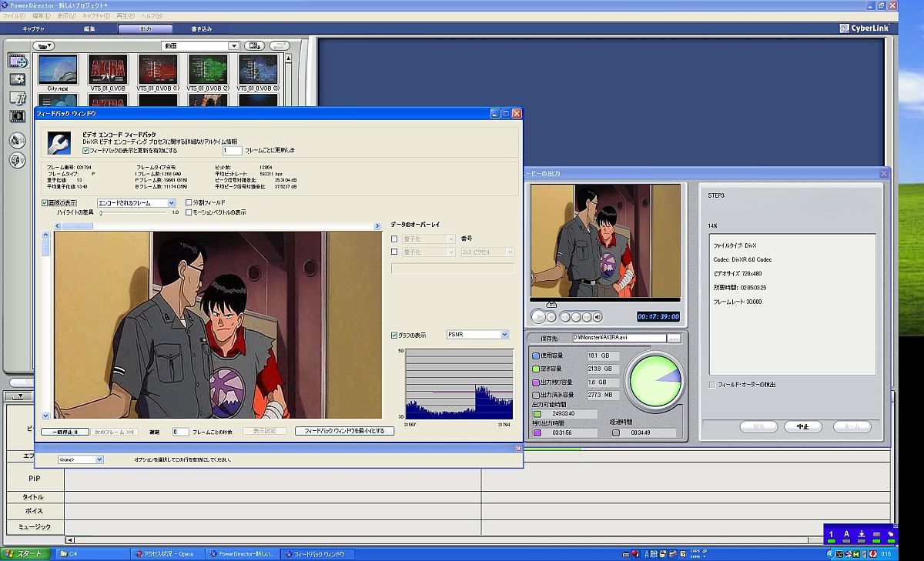Toggle the first data overlay checkbox

(395, 239)
